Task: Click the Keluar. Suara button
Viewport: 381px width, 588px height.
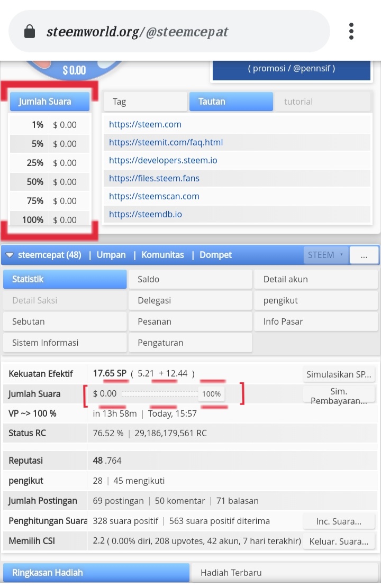Action: pyautogui.click(x=339, y=541)
